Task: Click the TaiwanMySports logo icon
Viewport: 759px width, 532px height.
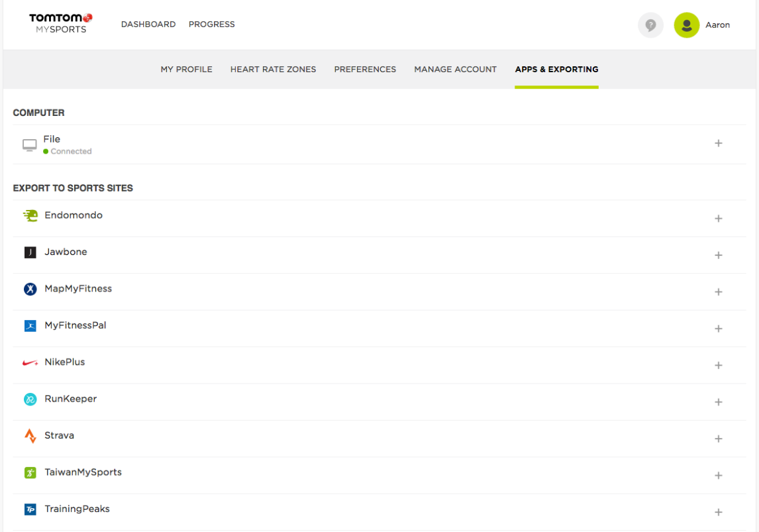Action: [x=30, y=472]
